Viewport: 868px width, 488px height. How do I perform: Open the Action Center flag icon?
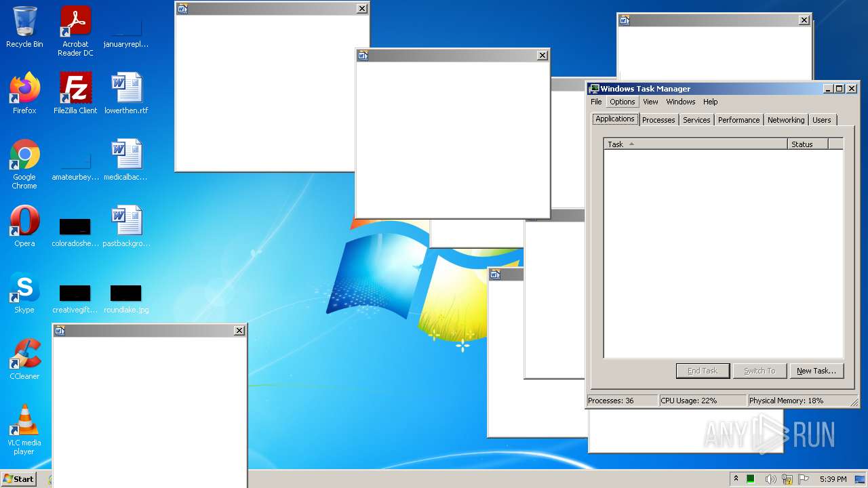[804, 479]
